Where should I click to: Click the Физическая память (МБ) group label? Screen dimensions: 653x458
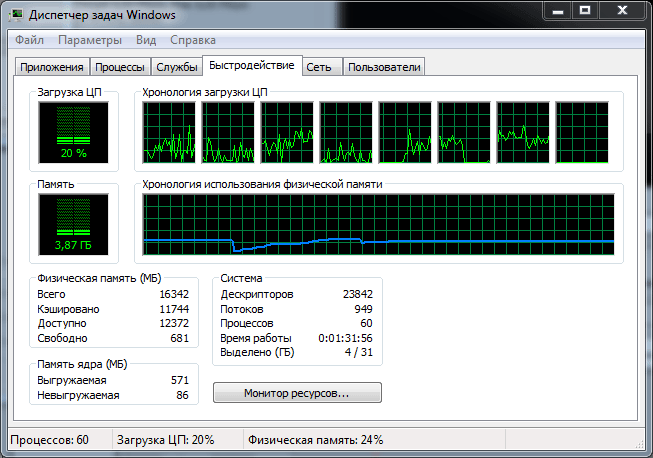click(x=99, y=278)
